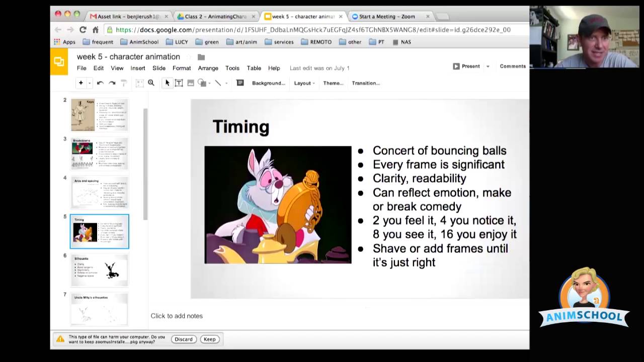Undo the last action
The height and width of the screenshot is (362, 644).
100,83
